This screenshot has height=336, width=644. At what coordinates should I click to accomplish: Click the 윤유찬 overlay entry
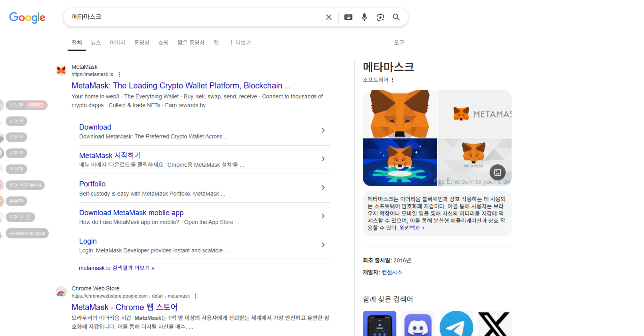click(17, 201)
